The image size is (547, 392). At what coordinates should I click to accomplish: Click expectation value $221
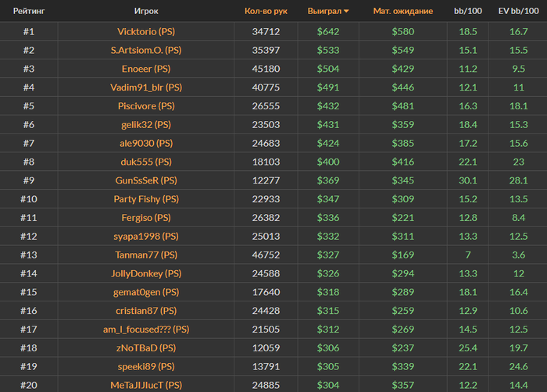tap(403, 218)
